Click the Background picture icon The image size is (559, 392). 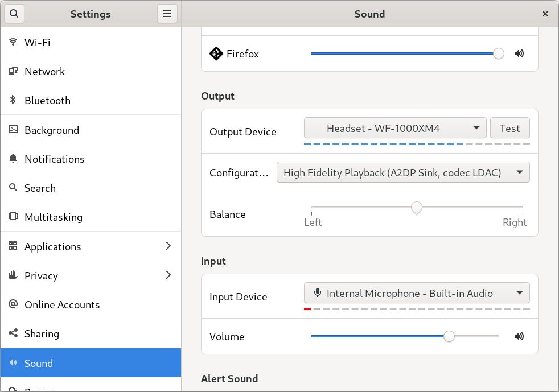(x=13, y=129)
